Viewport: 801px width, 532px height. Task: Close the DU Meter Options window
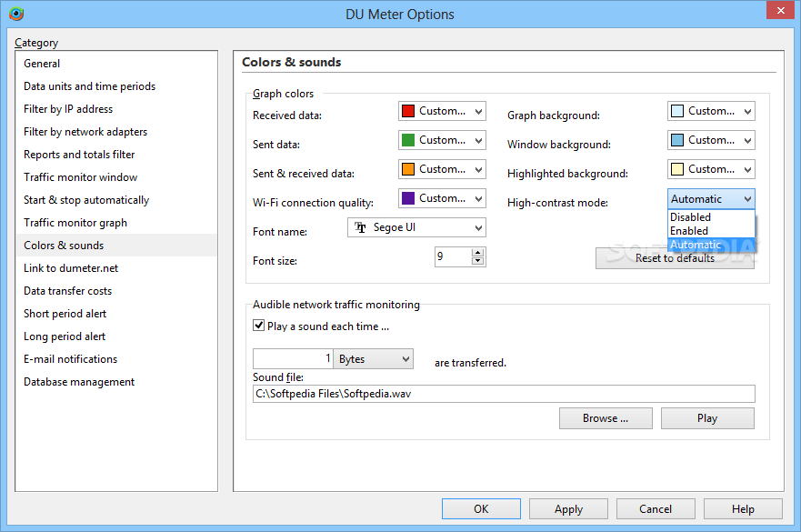780,10
